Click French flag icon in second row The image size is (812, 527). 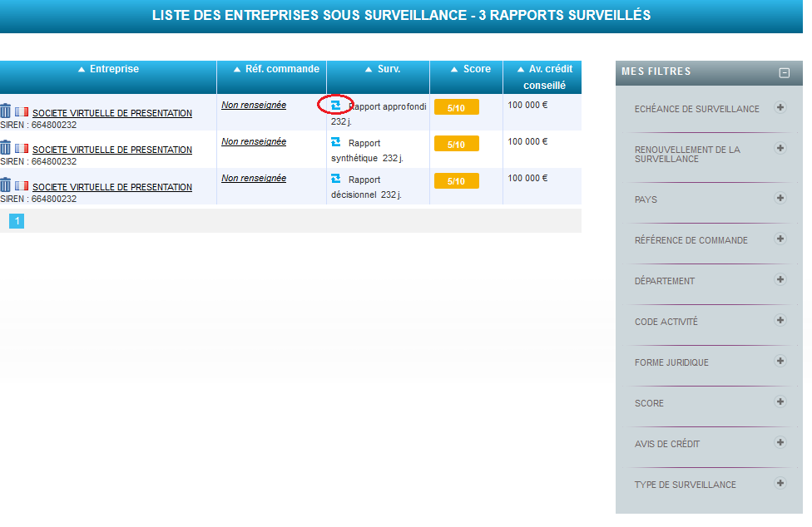click(21, 149)
